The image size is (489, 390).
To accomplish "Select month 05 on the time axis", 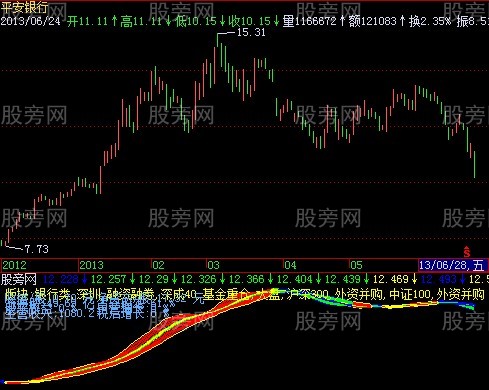I will (x=356, y=265).
